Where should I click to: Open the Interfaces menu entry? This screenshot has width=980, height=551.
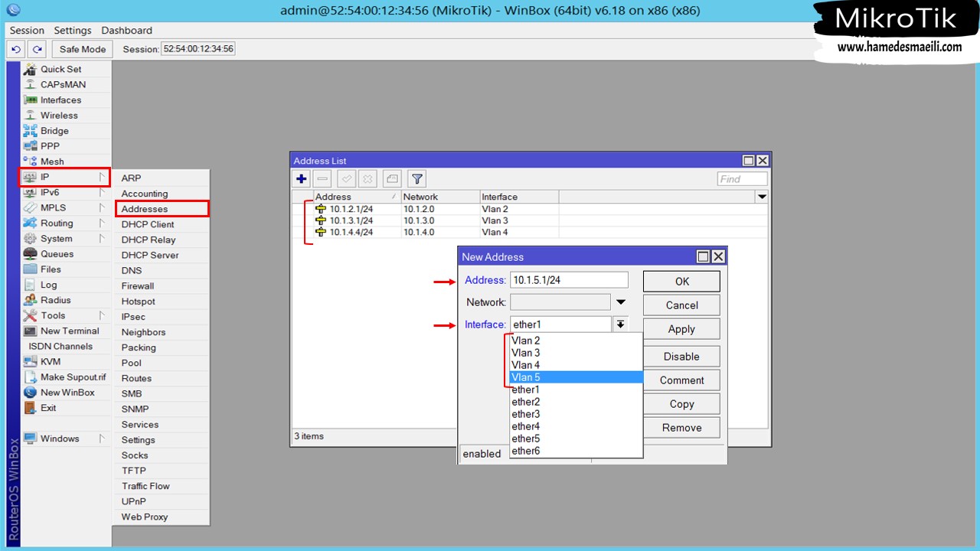(60, 99)
